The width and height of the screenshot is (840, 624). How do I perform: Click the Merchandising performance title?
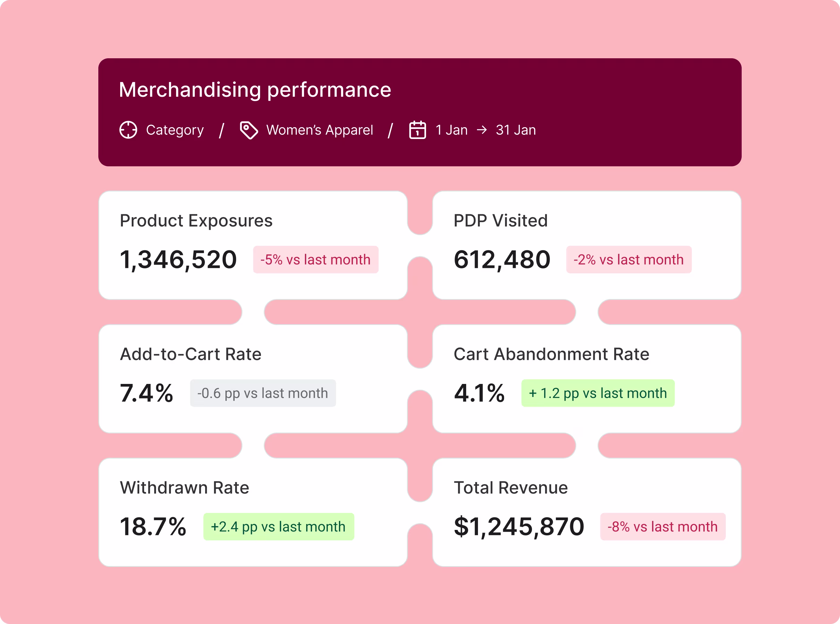[x=255, y=90]
